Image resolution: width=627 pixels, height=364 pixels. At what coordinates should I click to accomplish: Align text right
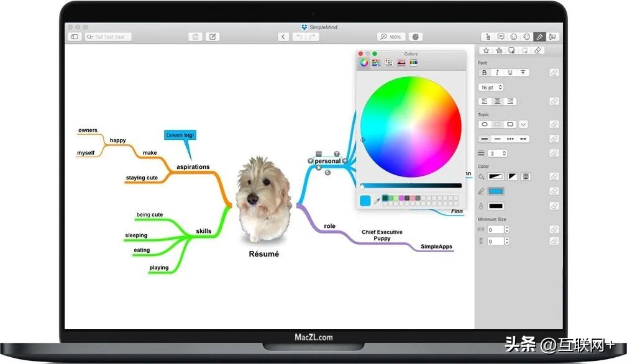click(x=510, y=101)
